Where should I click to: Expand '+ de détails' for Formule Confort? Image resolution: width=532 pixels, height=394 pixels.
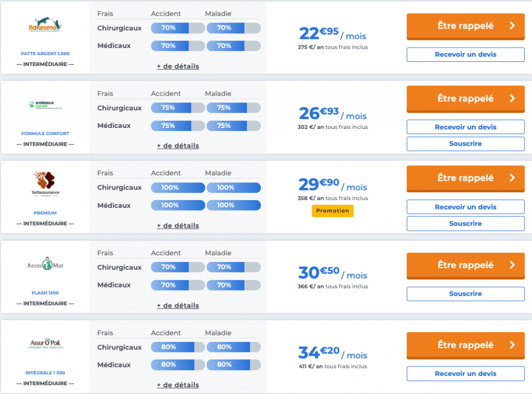tap(178, 146)
